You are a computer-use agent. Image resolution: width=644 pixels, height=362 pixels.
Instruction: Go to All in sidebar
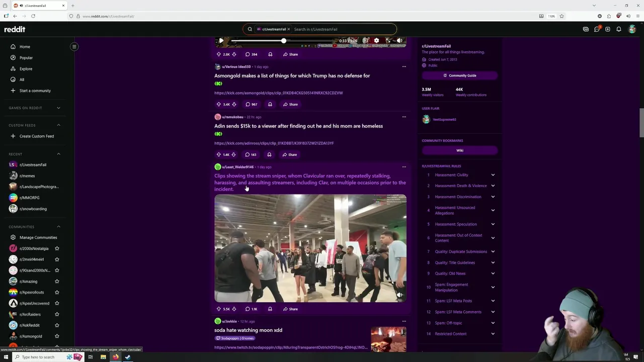pos(22,80)
